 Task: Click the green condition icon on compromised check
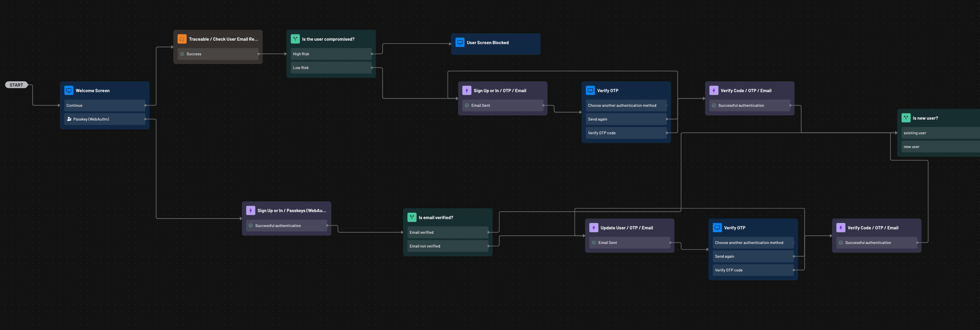click(x=295, y=39)
